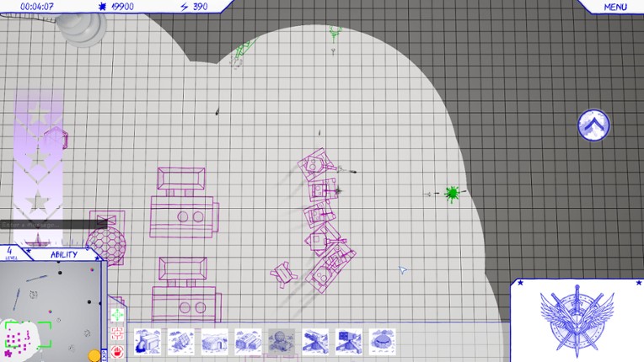The width and height of the screenshot is (644, 362).
Task: Click the blue chevron rank-up circle
Action: click(x=593, y=125)
